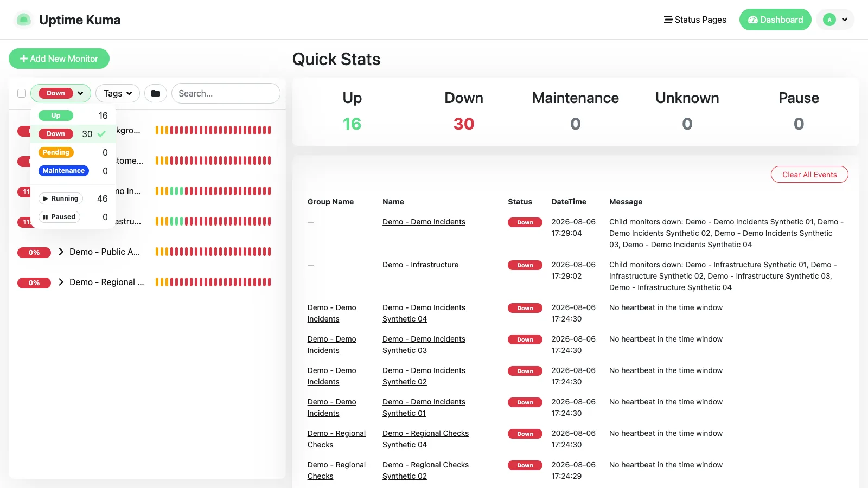Click the Message column header
Viewport: 868px width, 488px height.
click(626, 202)
